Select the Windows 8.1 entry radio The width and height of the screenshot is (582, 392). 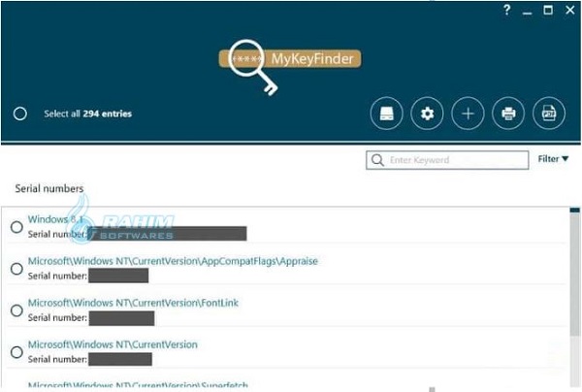(16, 227)
